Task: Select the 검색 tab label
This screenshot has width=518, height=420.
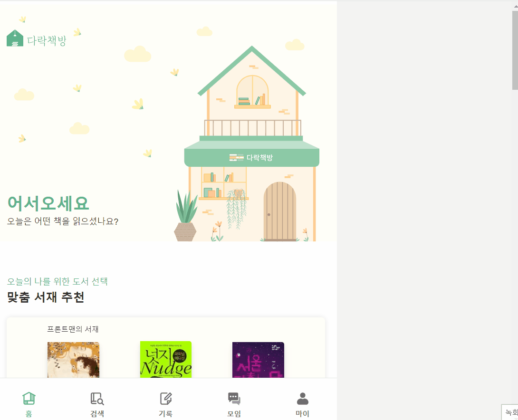Action: (97, 414)
